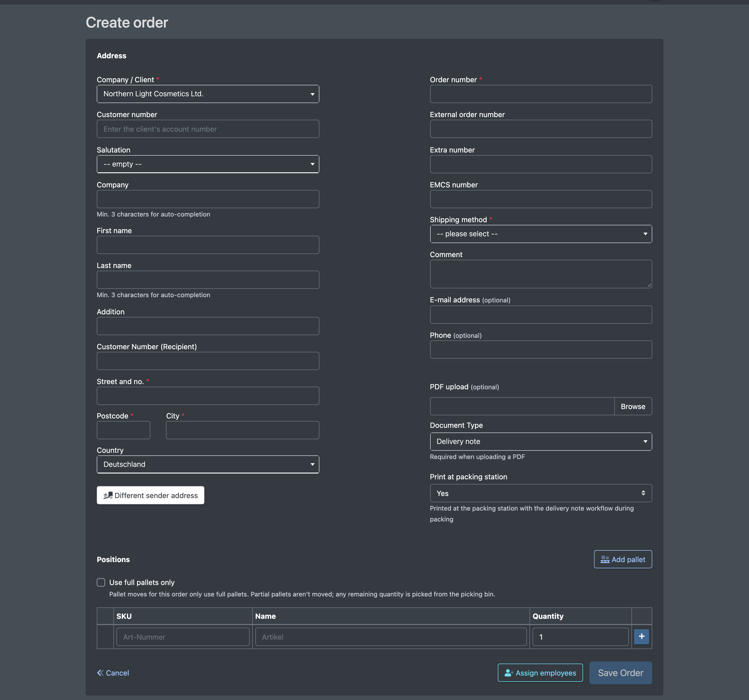Add a position row with the plus icon

click(641, 637)
